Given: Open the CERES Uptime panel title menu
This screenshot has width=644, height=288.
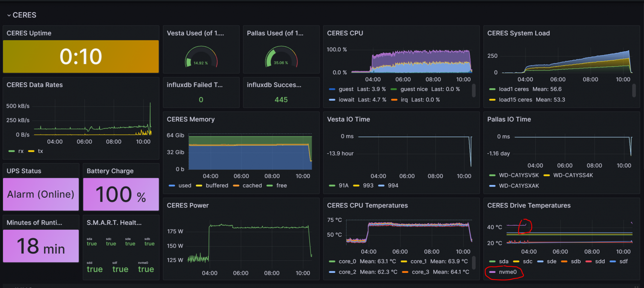Looking at the screenshot, I should coord(29,33).
